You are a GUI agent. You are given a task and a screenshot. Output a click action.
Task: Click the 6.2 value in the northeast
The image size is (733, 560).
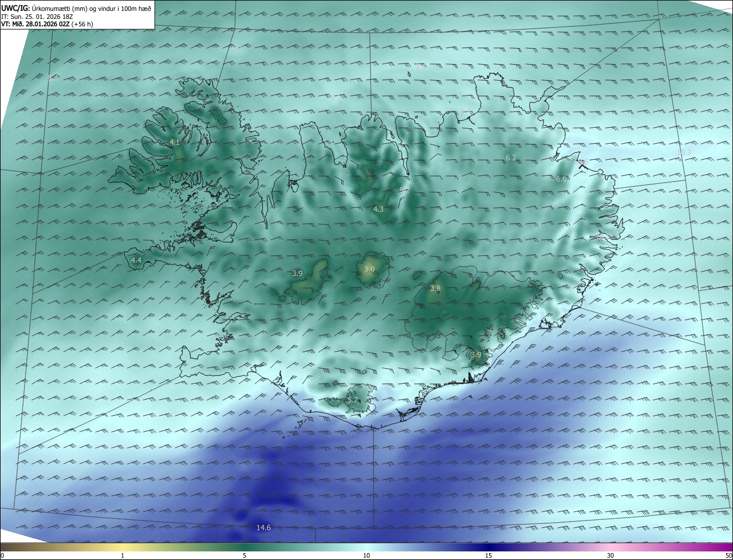point(511,157)
